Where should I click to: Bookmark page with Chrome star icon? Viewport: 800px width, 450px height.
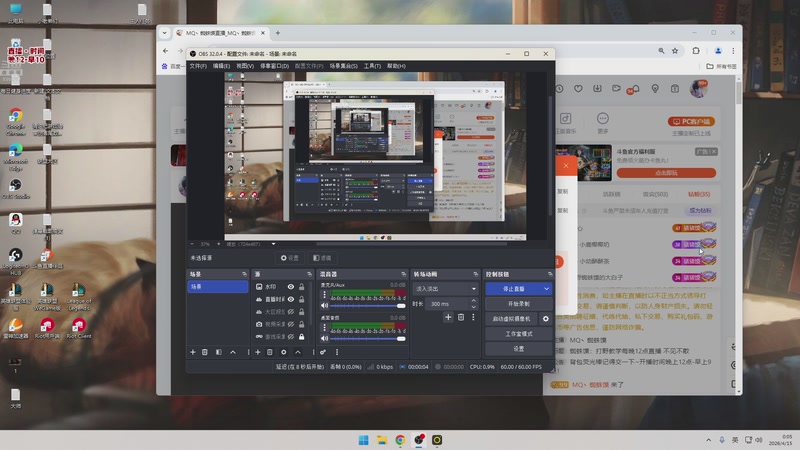click(675, 51)
